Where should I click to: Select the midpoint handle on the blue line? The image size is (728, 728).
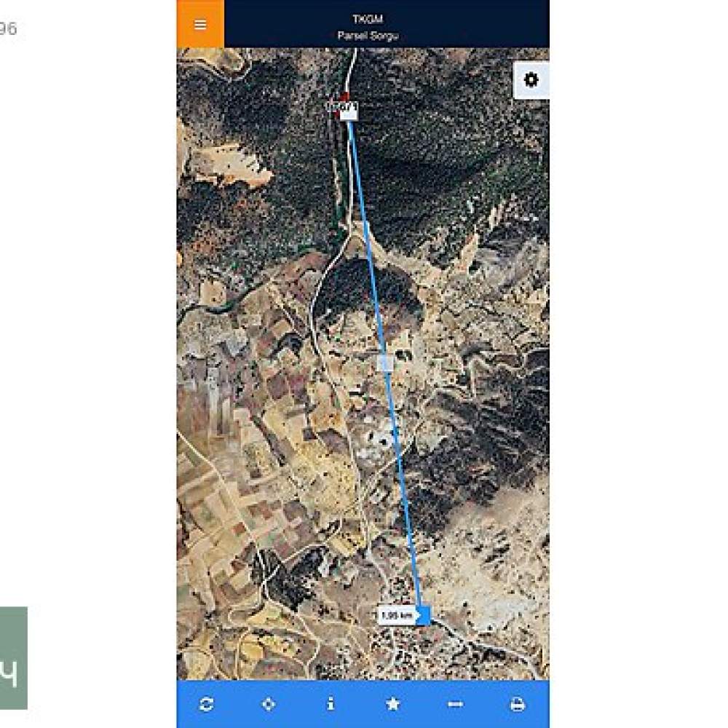coord(385,363)
